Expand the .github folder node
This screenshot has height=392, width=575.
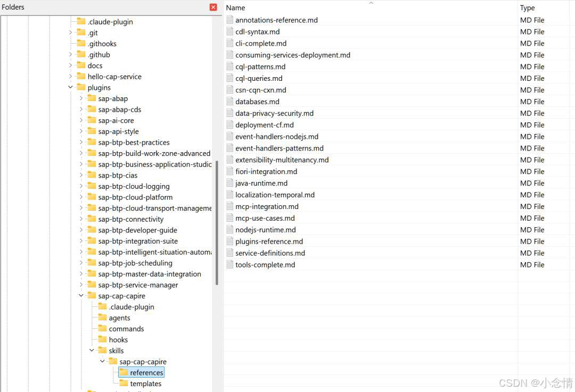click(70, 54)
